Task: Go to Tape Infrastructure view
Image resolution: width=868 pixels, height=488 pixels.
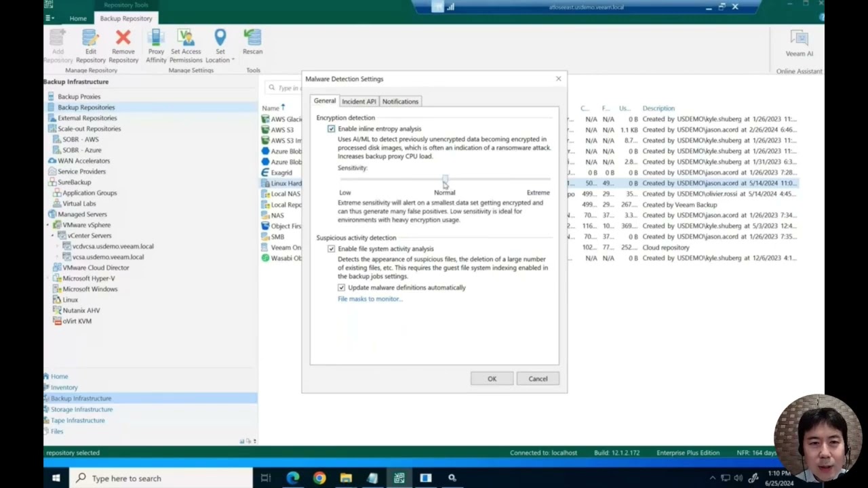Action: click(x=77, y=420)
